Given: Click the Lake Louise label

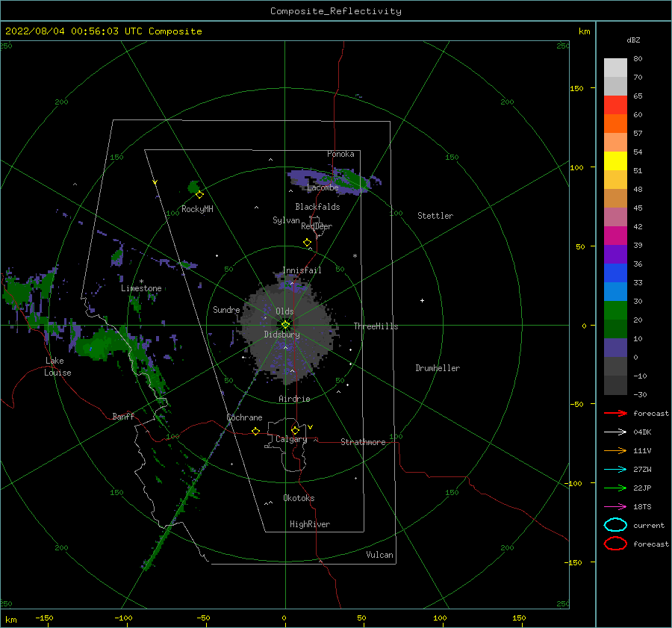Looking at the screenshot, I should [57, 367].
